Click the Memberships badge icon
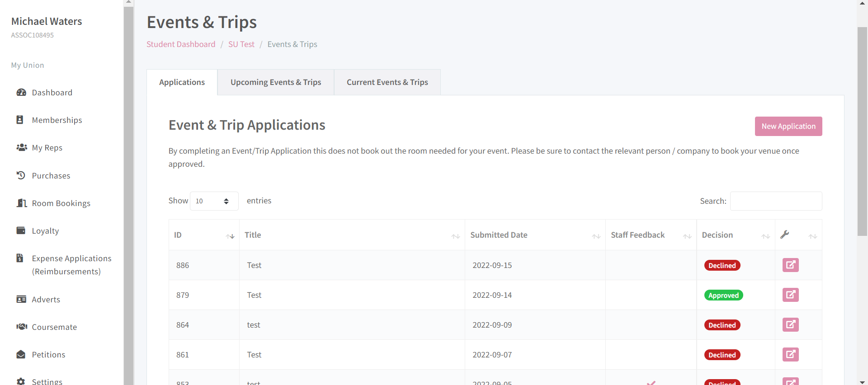The height and width of the screenshot is (385, 868). pos(20,120)
